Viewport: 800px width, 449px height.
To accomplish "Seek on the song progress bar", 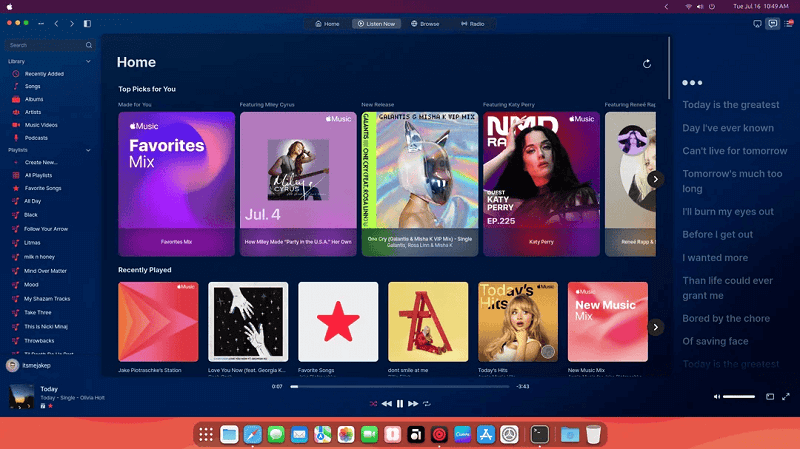I will [x=400, y=387].
